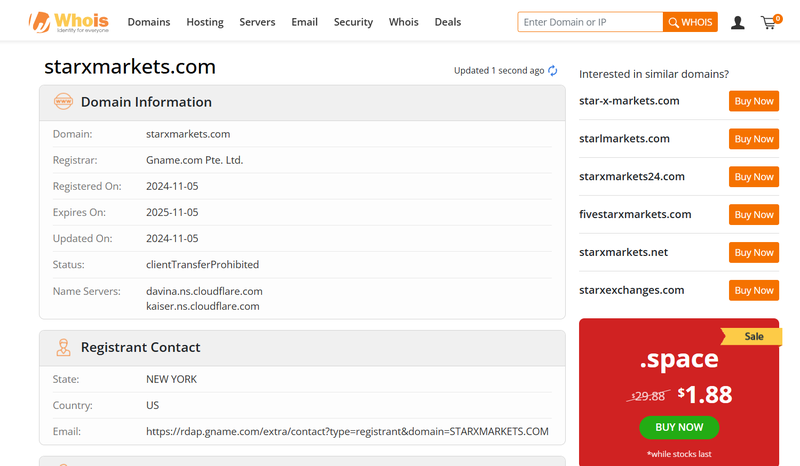Click the "Interested in similar domains?" heading
Screen dimensions: 800x466
pyautogui.click(x=654, y=74)
